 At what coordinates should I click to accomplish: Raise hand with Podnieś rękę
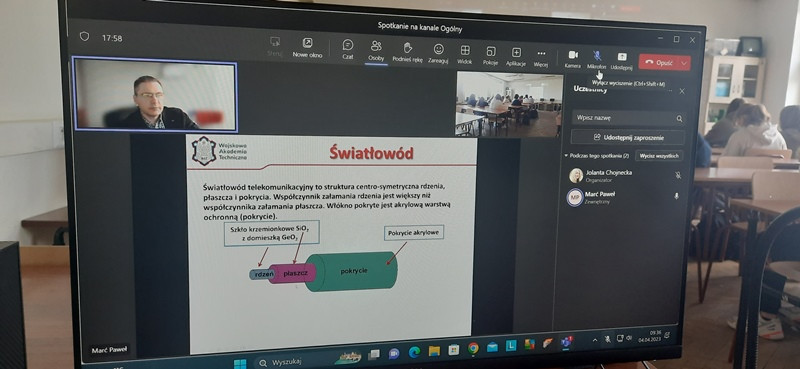(x=407, y=52)
